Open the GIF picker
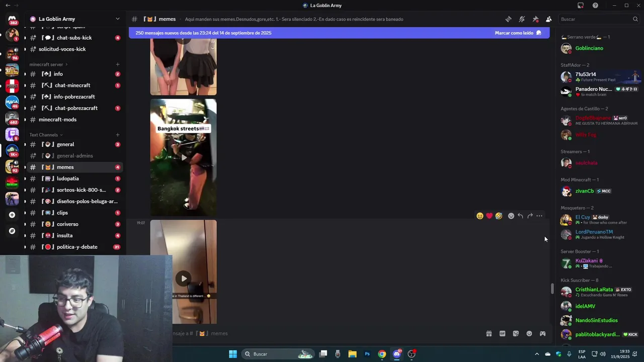Screen dimensions: 644x362 click(502, 333)
